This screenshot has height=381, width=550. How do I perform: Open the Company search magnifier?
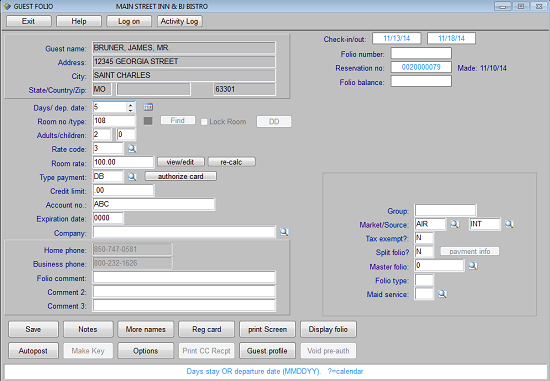click(284, 232)
